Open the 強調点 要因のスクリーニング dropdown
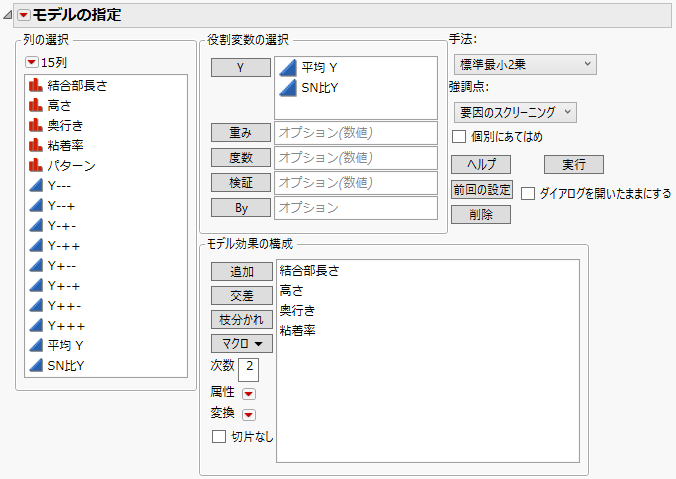The image size is (676, 479). tap(515, 113)
